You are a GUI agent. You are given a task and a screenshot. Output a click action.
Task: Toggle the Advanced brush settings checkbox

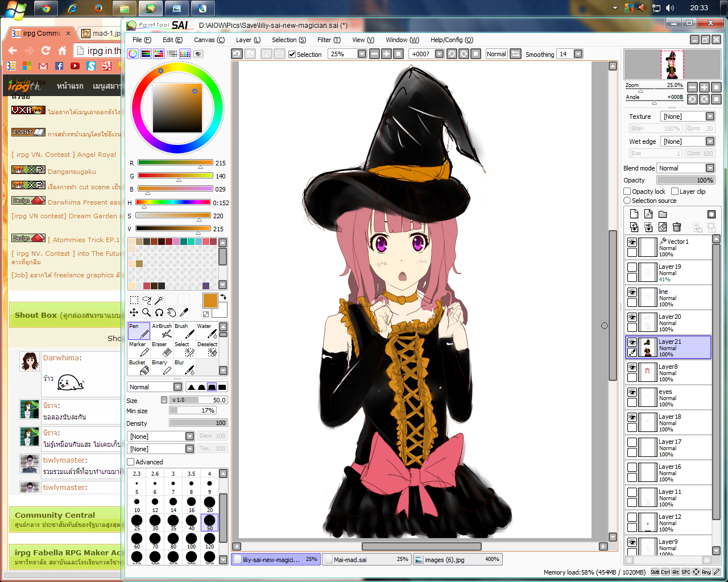coord(131,462)
